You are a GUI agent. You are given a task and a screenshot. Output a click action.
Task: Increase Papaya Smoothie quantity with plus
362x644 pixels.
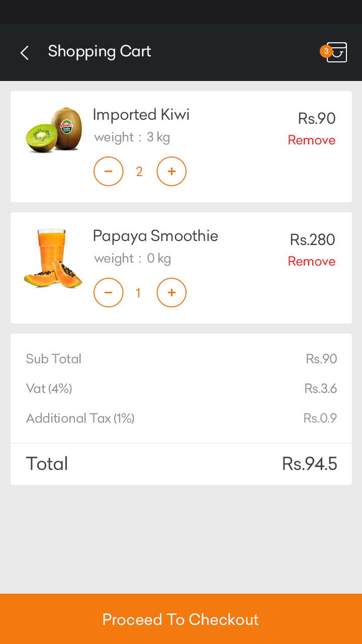tap(171, 292)
